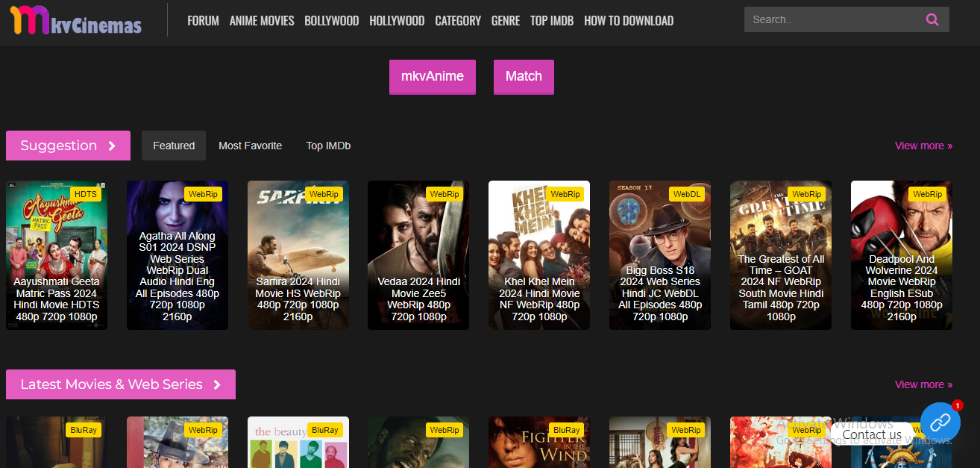Click WebRip badge on Sarfira card
This screenshot has height=468, width=980.
click(324, 194)
